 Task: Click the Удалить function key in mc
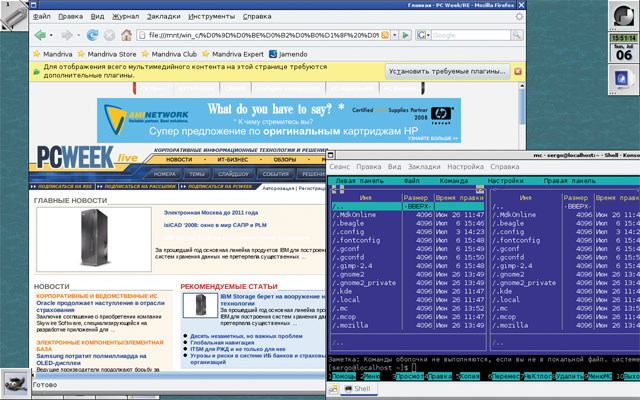[569, 376]
